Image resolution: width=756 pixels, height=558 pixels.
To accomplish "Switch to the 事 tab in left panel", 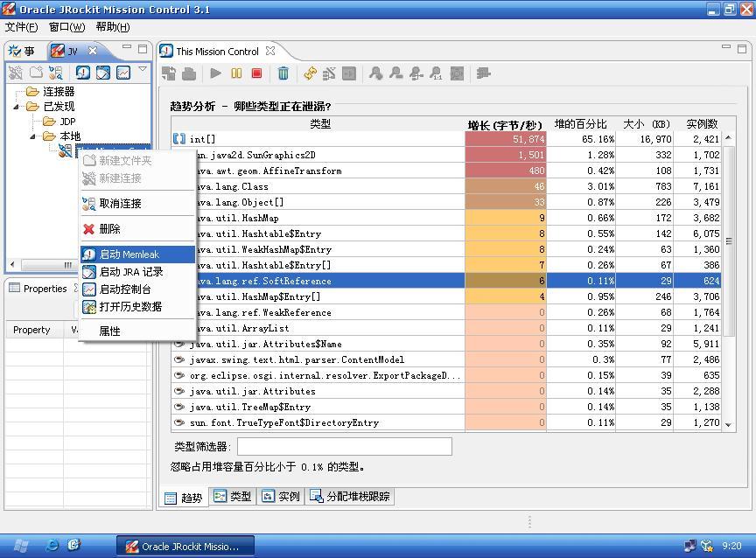I will coord(22,51).
